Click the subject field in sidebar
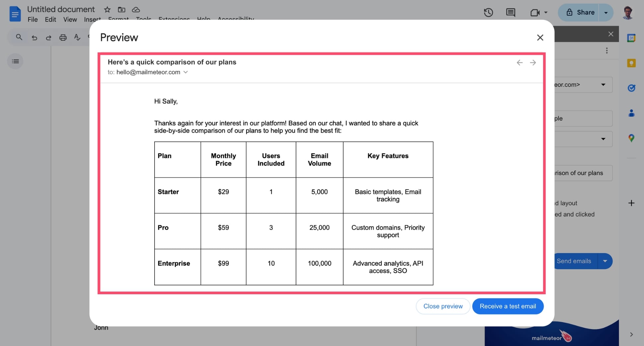The width and height of the screenshot is (644, 346). [583, 173]
